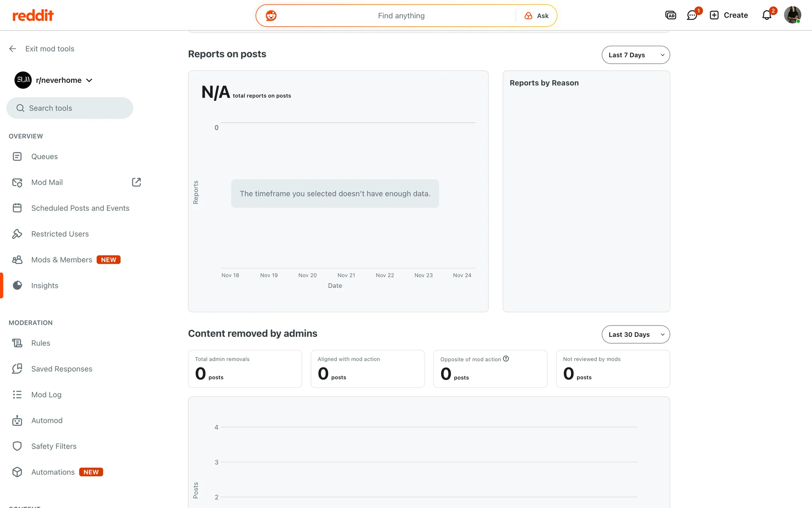Go to Mod Log menu item
The image size is (812, 508).
click(46, 395)
